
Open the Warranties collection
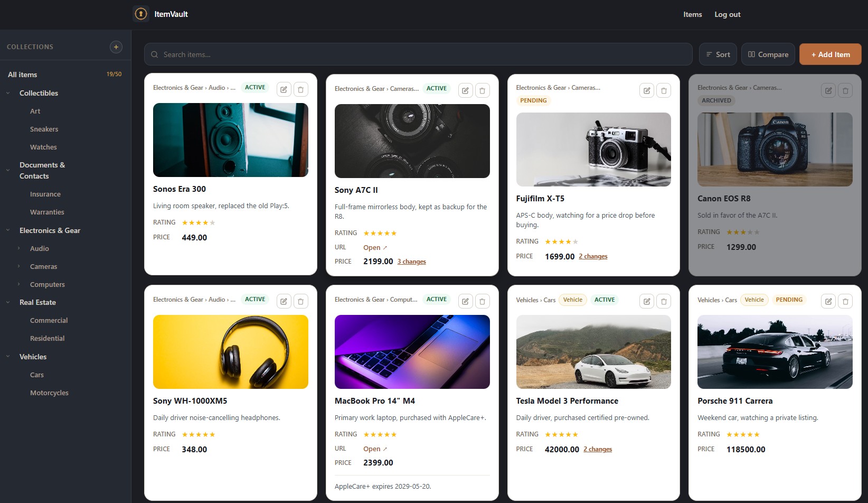tap(47, 212)
